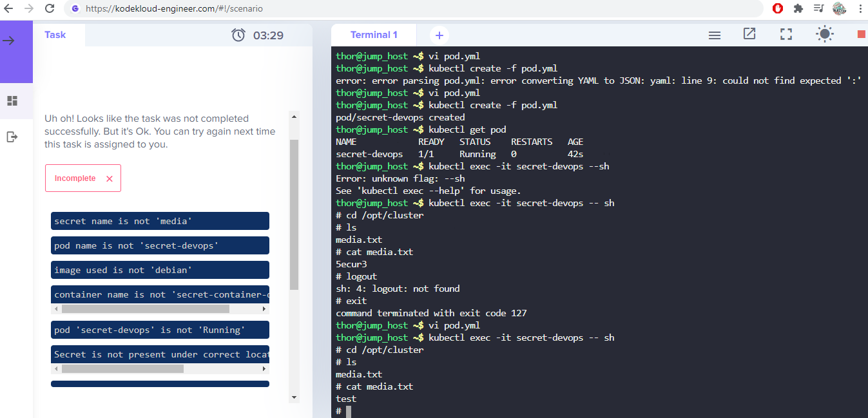Reload the page with the refresh icon
The height and width of the screenshot is (418, 868).
point(50,9)
